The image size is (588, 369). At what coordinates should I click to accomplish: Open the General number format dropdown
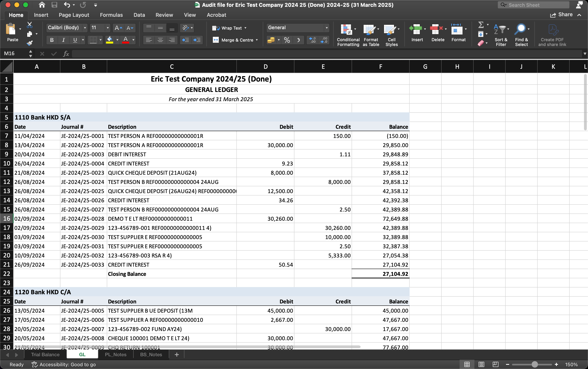pyautogui.click(x=327, y=28)
